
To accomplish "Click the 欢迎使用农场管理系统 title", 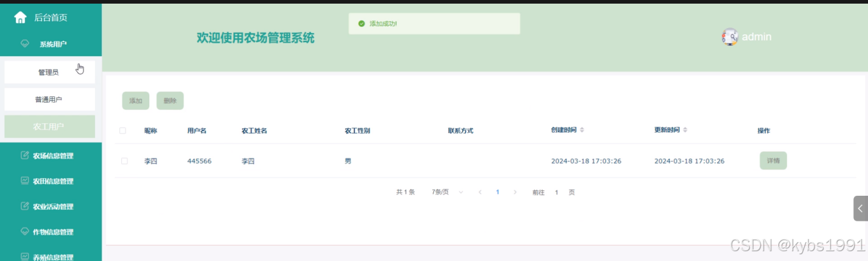I will pos(256,38).
